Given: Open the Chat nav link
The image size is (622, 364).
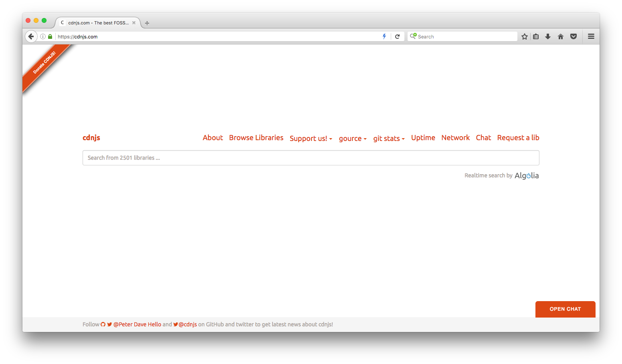Looking at the screenshot, I should [x=483, y=137].
